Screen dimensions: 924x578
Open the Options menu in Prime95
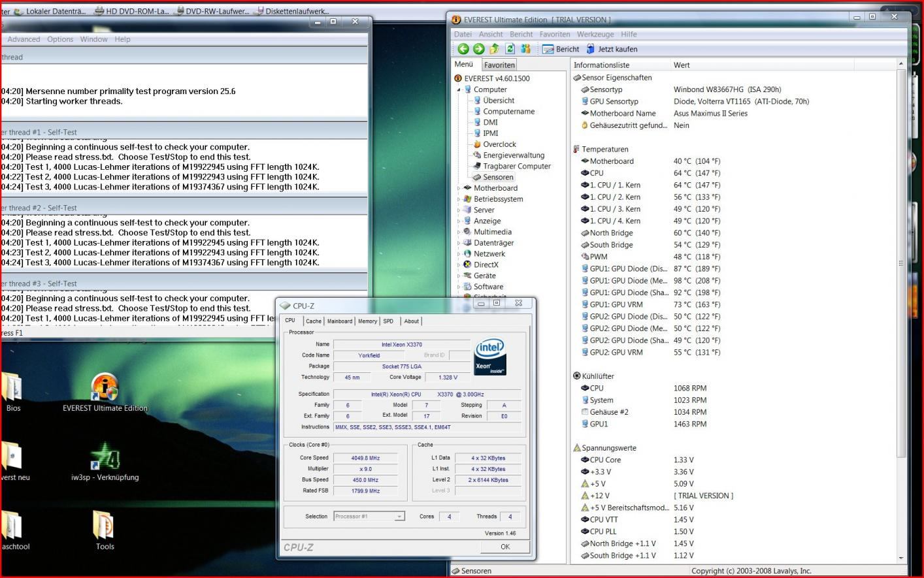[x=60, y=39]
